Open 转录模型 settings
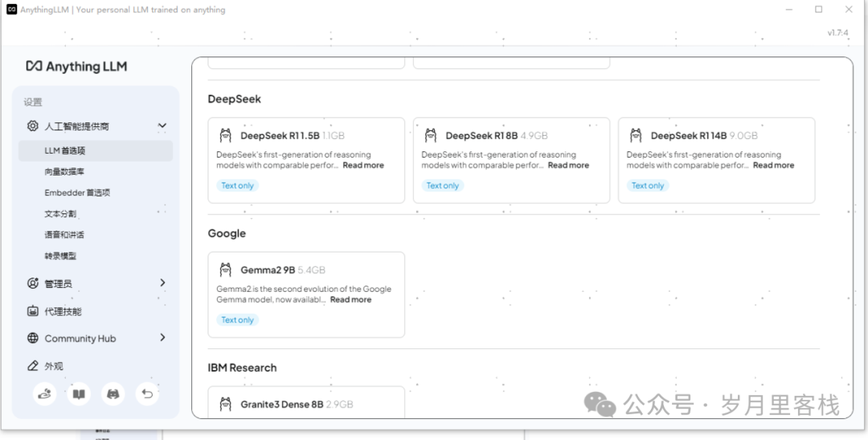 pyautogui.click(x=60, y=256)
